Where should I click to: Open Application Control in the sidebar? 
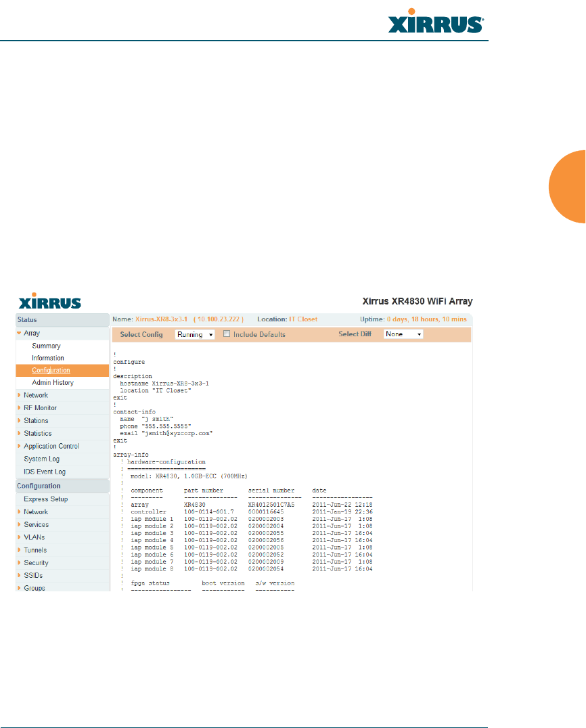click(x=51, y=446)
